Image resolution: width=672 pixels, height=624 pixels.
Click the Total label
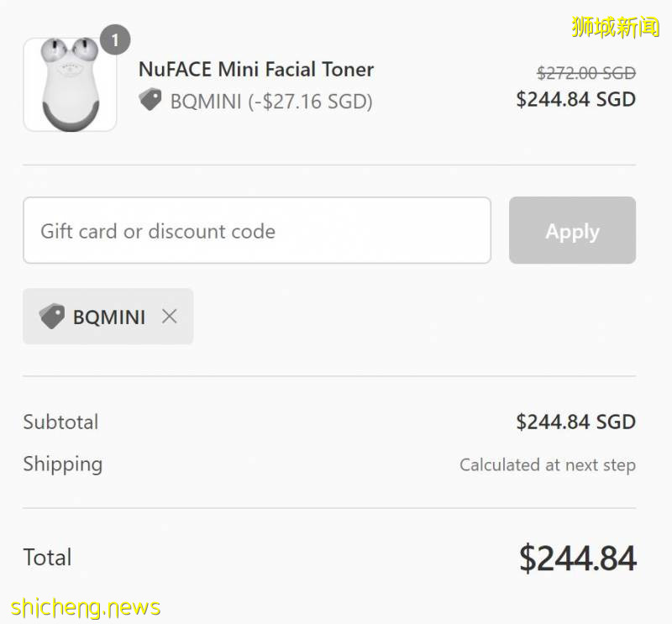coord(47,558)
